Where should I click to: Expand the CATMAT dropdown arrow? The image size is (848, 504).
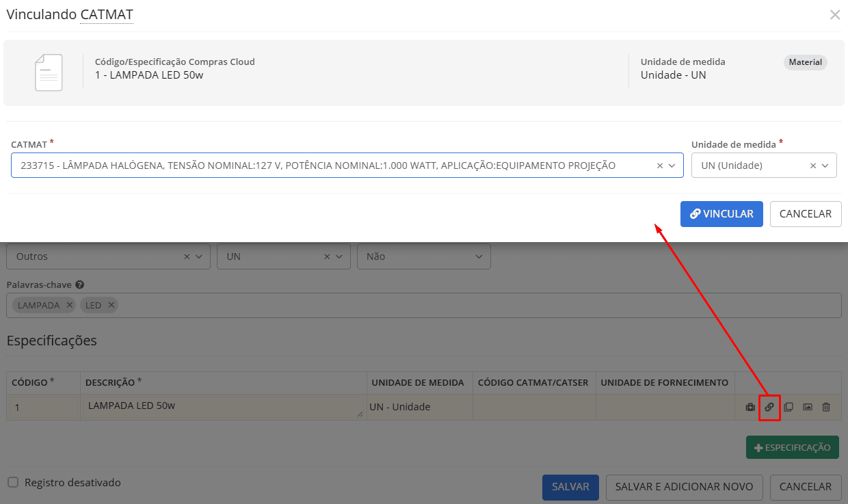click(x=672, y=165)
